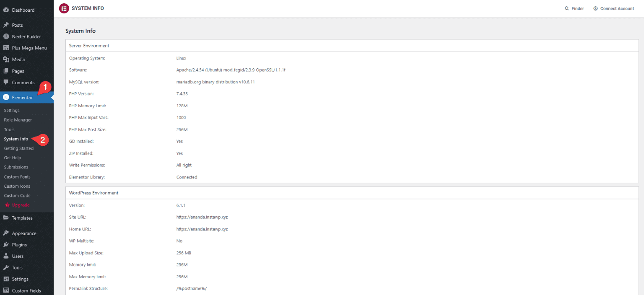This screenshot has height=295, width=644.
Task: Select Tools under the Elementor menu
Action: pyautogui.click(x=9, y=129)
